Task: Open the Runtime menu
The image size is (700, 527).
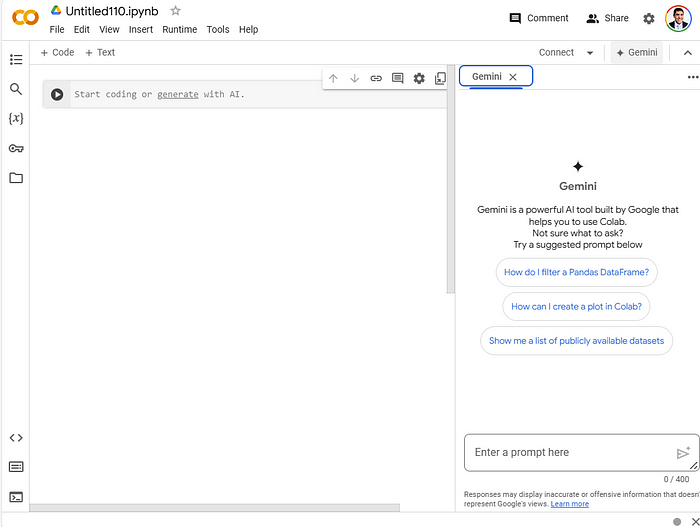Action: [x=179, y=29]
